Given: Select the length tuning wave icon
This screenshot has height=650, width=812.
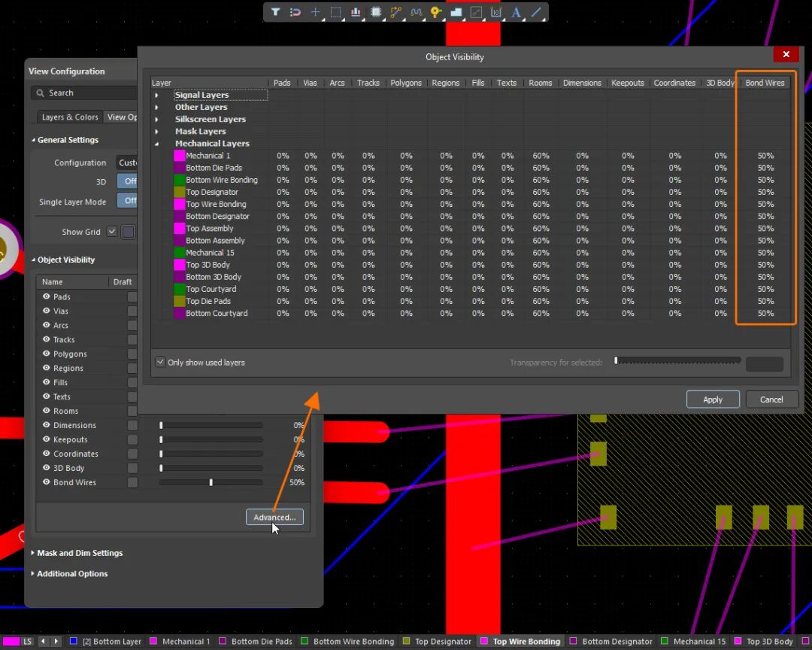Looking at the screenshot, I should pos(416,12).
